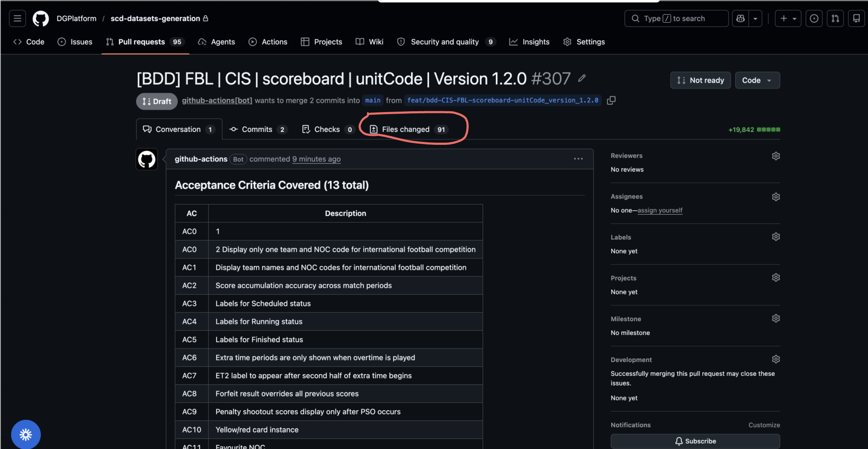Image resolution: width=868 pixels, height=449 pixels.
Task: Select the Files changed tab
Action: click(409, 129)
